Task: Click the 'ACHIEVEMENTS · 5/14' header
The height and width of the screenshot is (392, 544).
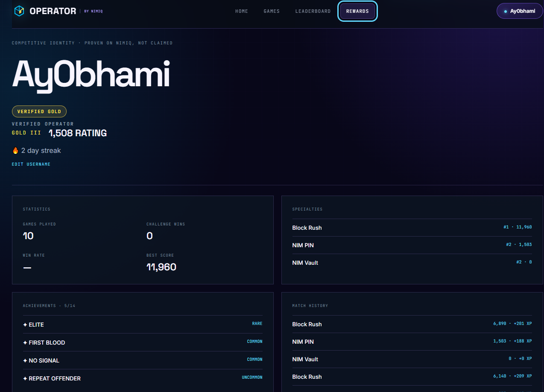Action: [49, 306]
